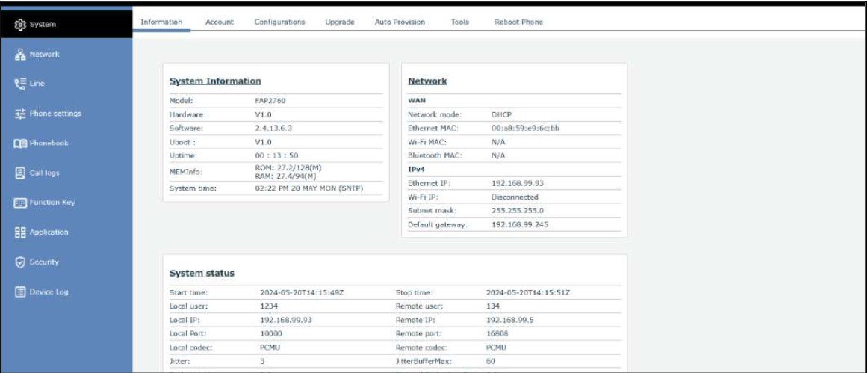868x373 pixels.
Task: Open the Auto Provision tab
Action: [400, 22]
